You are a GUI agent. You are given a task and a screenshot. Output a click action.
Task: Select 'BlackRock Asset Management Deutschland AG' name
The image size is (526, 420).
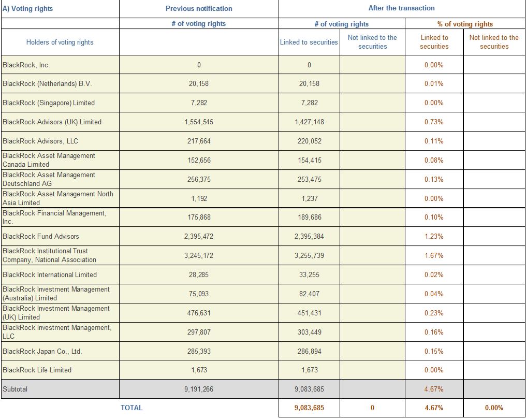tap(49, 179)
